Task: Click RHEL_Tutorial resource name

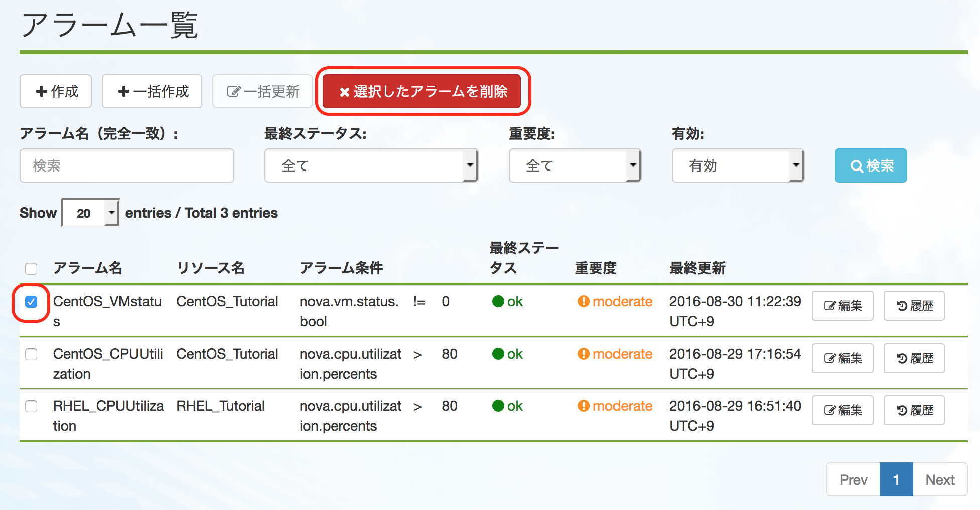Action: tap(220, 406)
